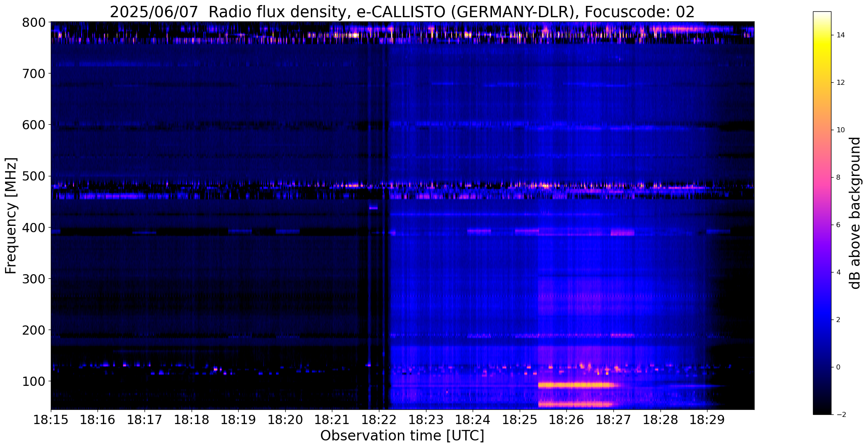
Task: Click the 600 frequency tick label
Action: [34, 125]
